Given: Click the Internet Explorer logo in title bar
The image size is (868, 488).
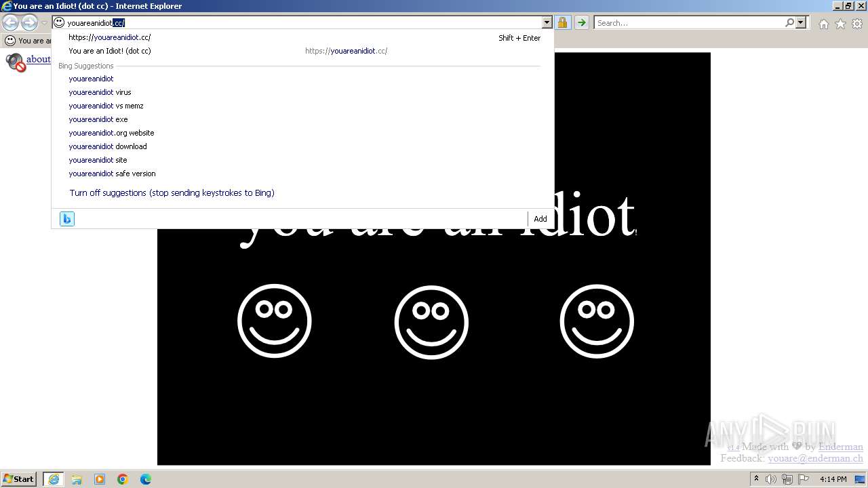Looking at the screenshot, I should click(x=7, y=6).
